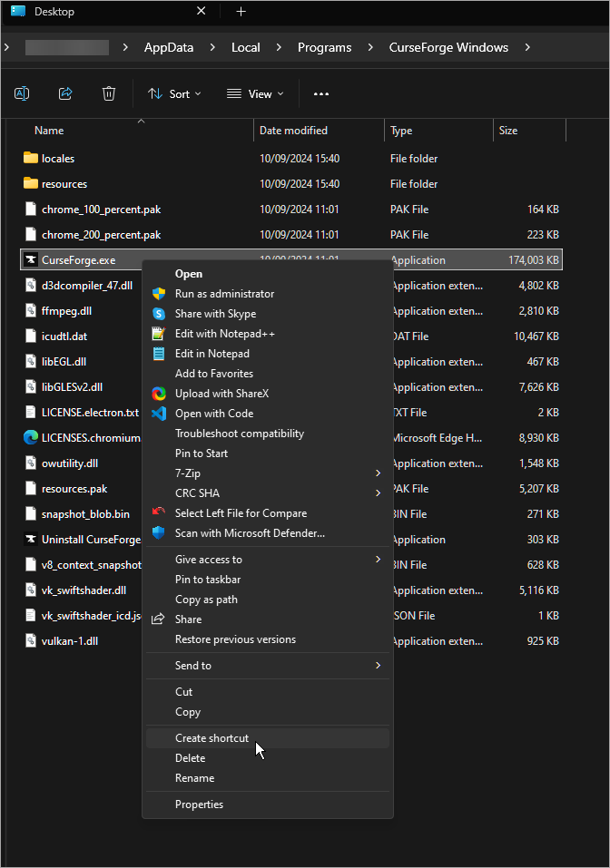Viewport: 610px width, 868px height.
Task: Click the Microsoft Defender shield icon
Action: point(159,533)
